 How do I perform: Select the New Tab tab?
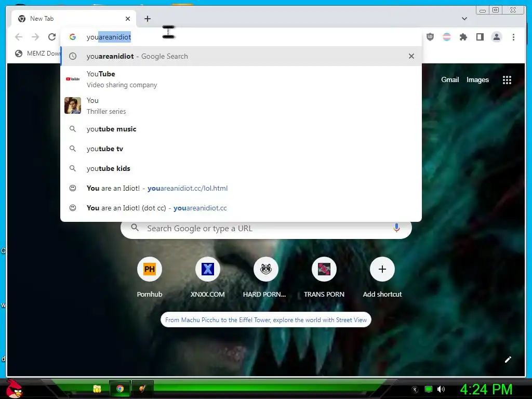[x=74, y=19]
